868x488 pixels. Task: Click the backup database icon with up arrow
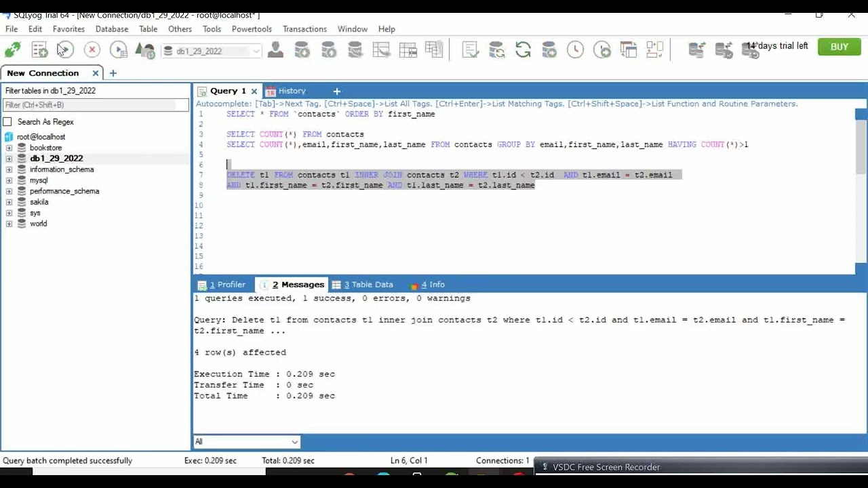[328, 50]
